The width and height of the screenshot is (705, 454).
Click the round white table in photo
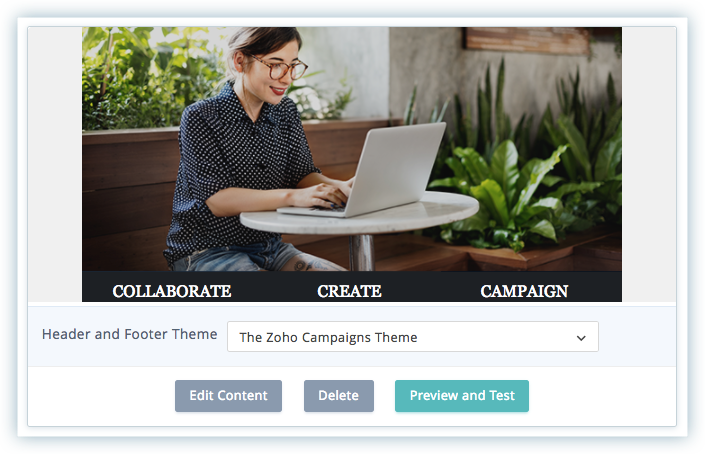point(360,216)
